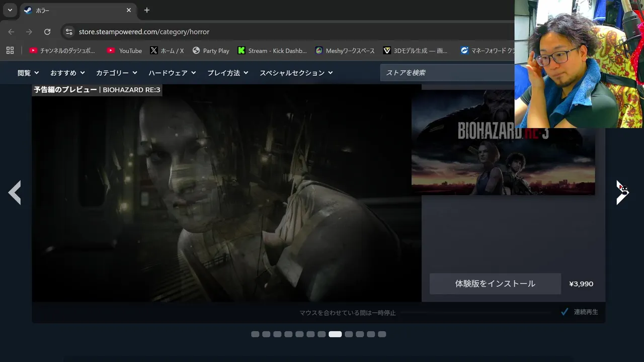Toggle the 連続再生 checkbox
Screen dimensions: 644x362
[565, 312]
